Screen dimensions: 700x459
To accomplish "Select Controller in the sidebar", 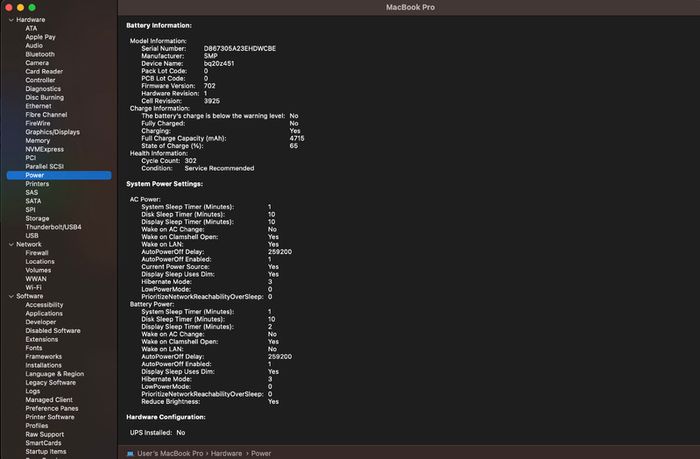I will point(40,80).
